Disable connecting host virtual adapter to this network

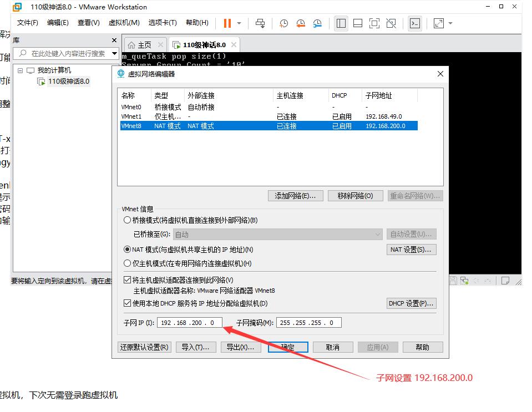pyautogui.click(x=127, y=279)
